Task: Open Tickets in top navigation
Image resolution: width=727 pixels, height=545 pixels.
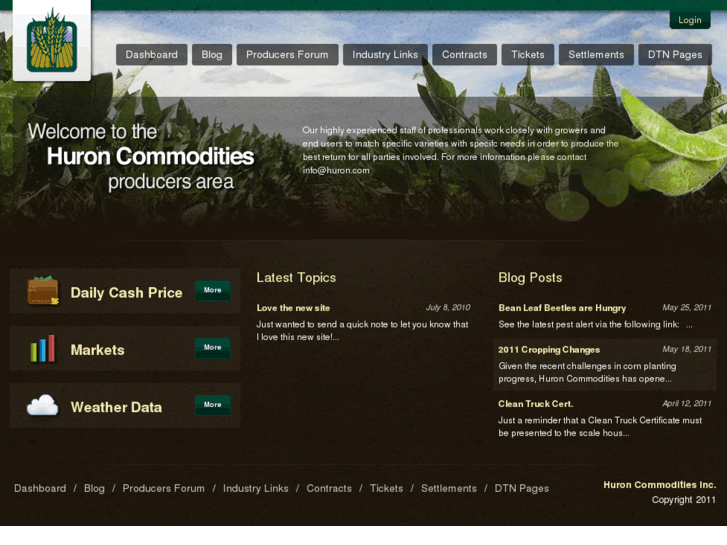Action: pos(528,55)
